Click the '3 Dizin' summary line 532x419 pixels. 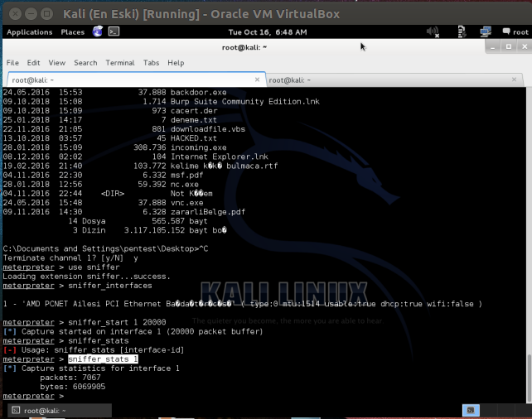(150, 230)
